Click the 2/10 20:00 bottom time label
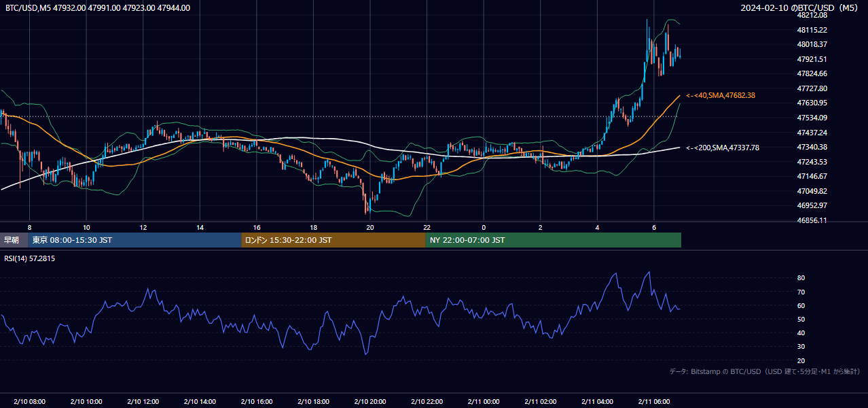The width and height of the screenshot is (868, 408). tap(370, 401)
